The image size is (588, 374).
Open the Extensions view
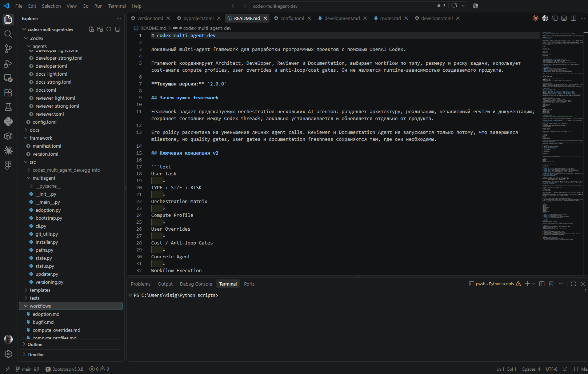(x=8, y=92)
